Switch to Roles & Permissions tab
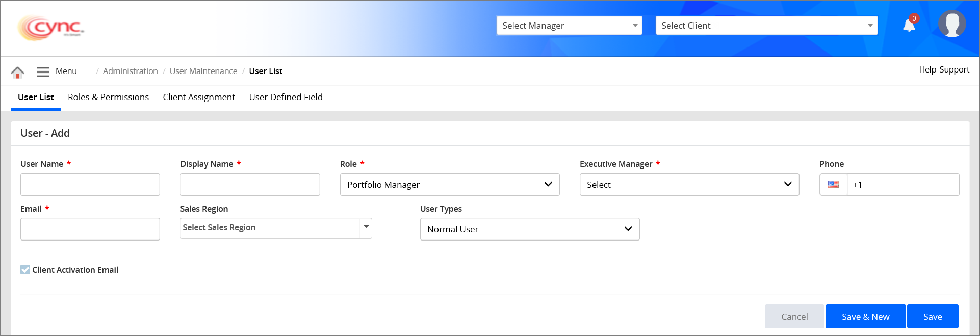The width and height of the screenshot is (980, 336). pyautogui.click(x=108, y=97)
